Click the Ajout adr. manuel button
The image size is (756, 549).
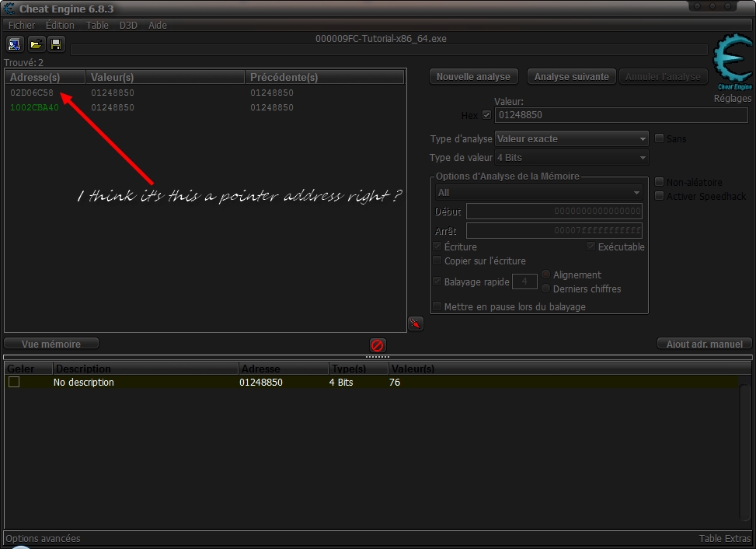[703, 343]
